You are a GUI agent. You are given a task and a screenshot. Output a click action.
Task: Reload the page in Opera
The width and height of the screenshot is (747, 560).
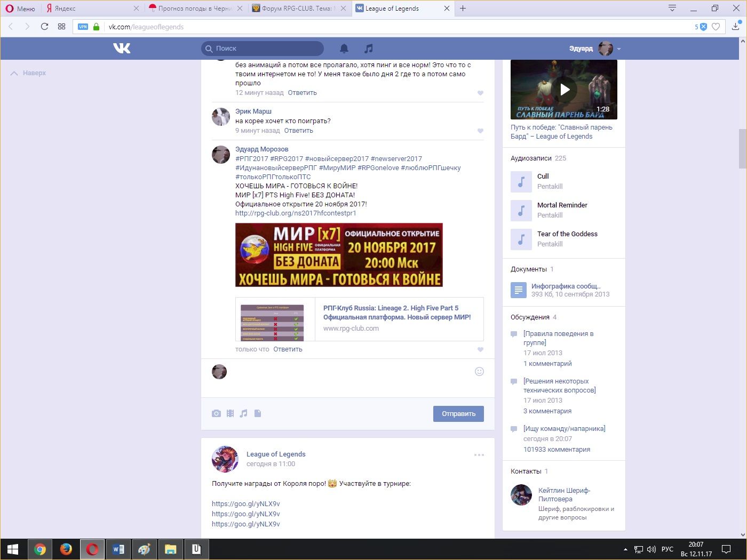pyautogui.click(x=44, y=26)
